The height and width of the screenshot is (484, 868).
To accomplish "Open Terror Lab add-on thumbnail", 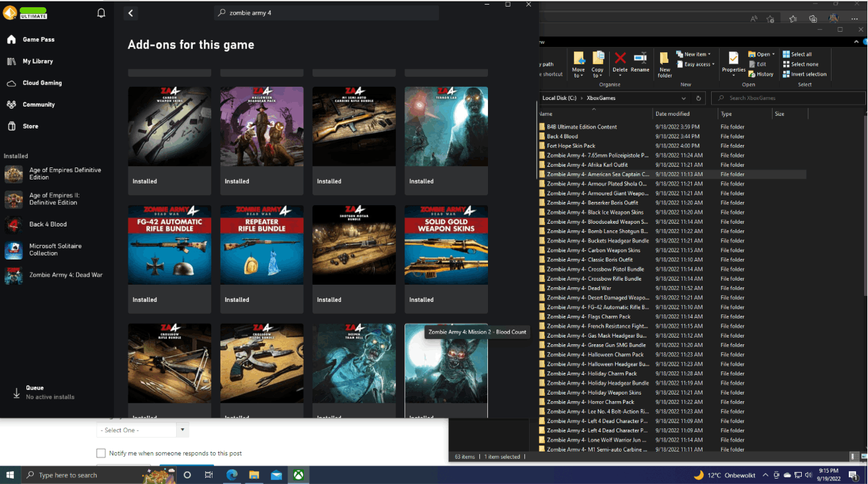I will point(446,126).
